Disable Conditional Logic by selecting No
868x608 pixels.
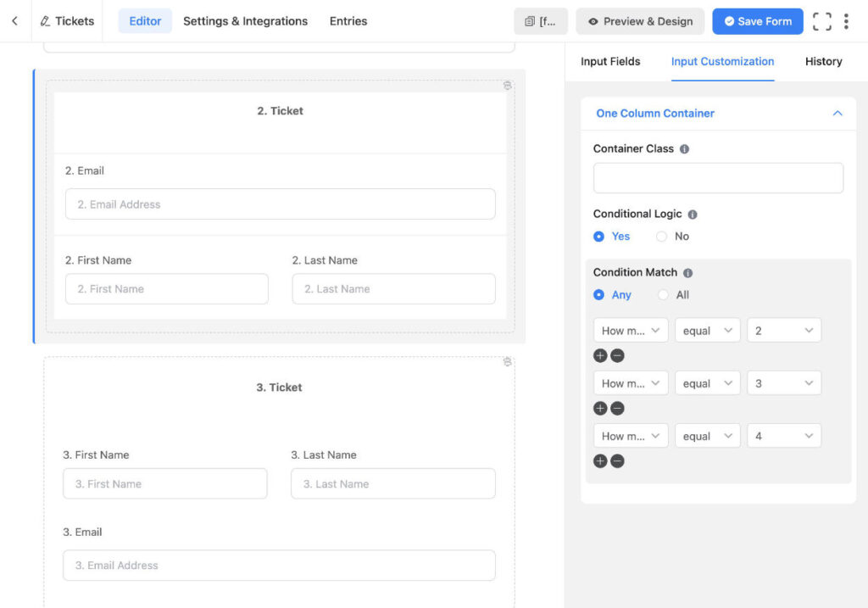659,237
